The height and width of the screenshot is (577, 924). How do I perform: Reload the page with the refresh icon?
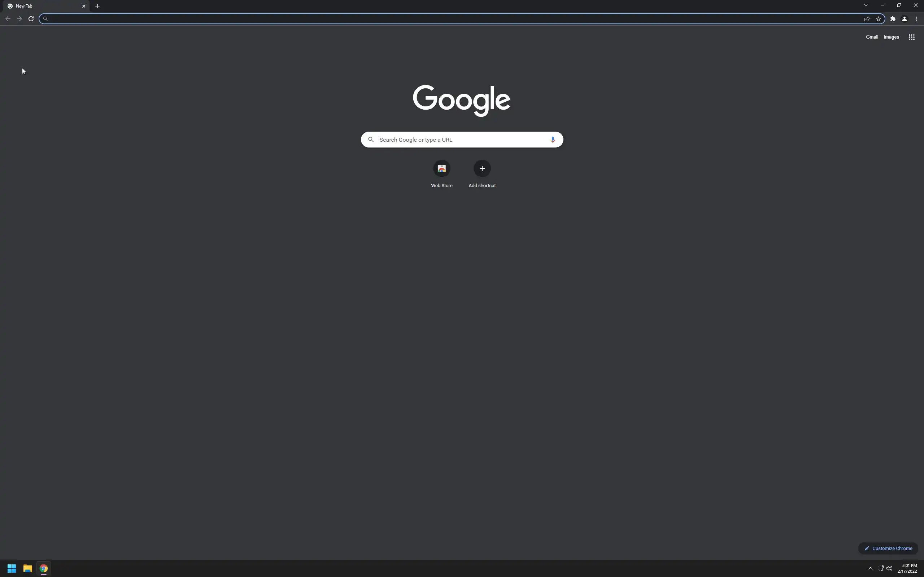[31, 19]
